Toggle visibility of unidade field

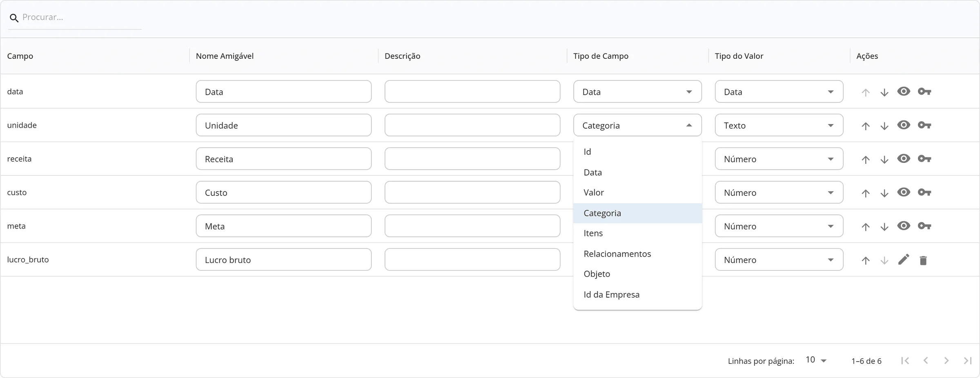(904, 125)
